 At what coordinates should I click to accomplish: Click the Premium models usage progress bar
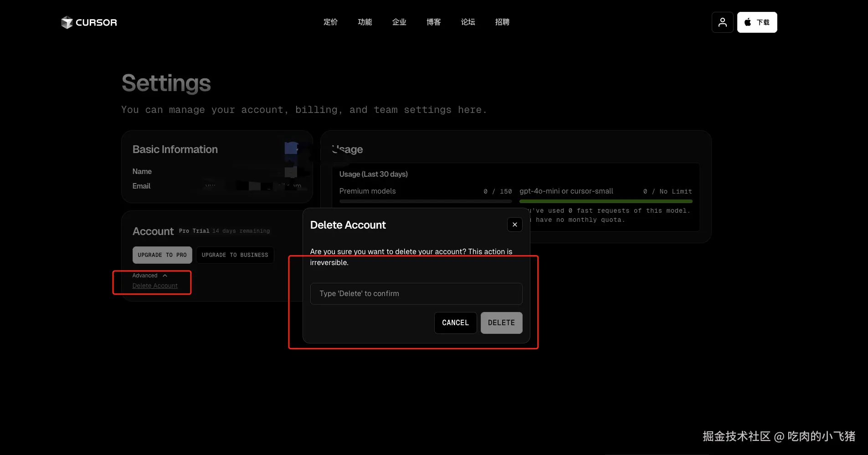[x=426, y=201]
